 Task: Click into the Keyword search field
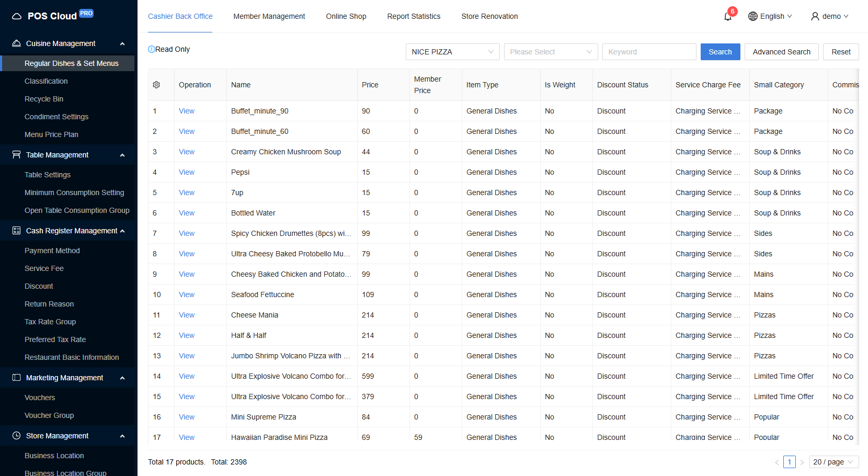[x=649, y=52]
